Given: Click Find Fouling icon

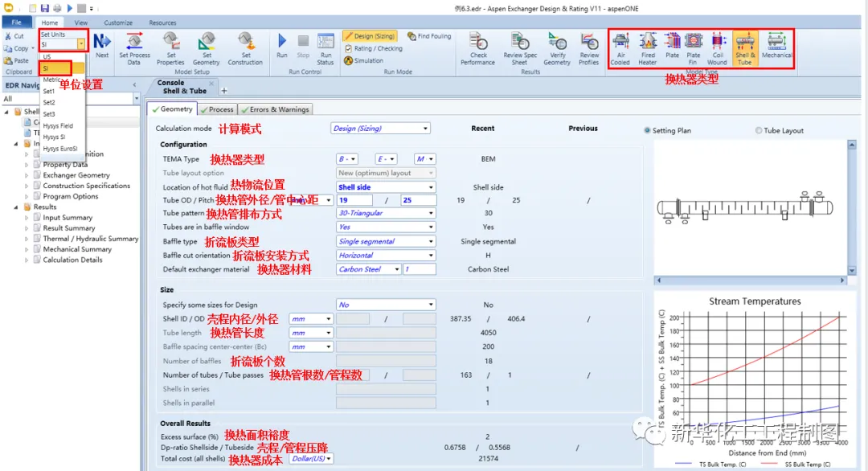Looking at the screenshot, I should pos(411,36).
